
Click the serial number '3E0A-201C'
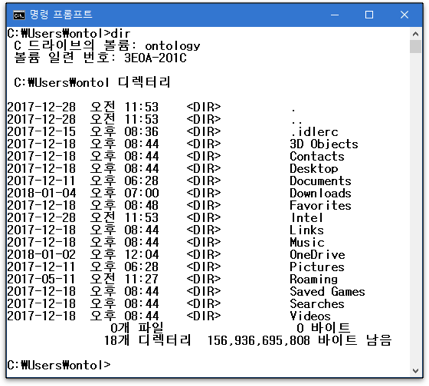[155, 58]
